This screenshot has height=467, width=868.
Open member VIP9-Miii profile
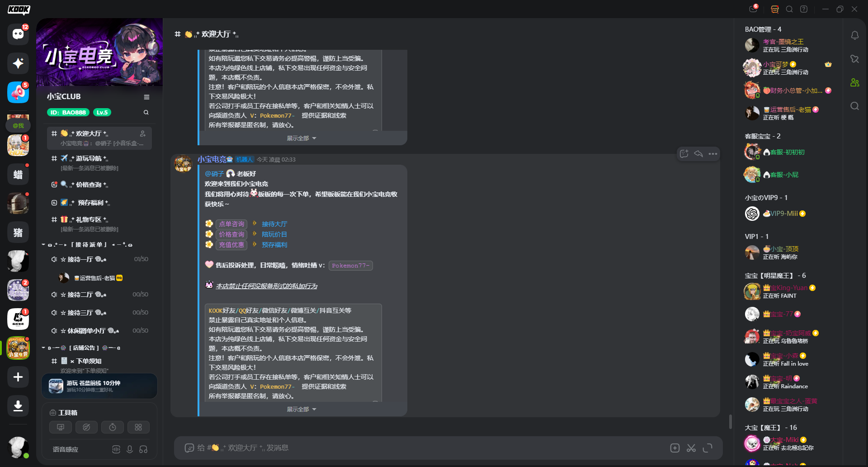(788, 214)
